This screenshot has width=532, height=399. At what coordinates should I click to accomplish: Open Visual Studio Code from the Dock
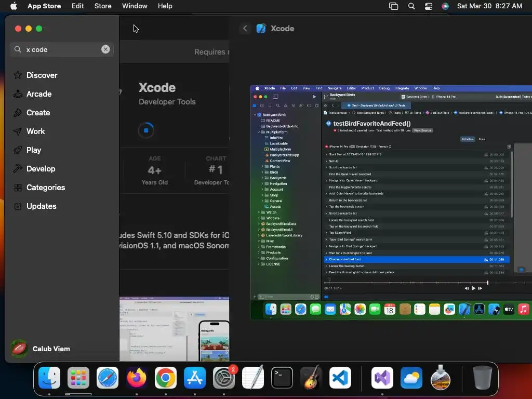coord(340,378)
